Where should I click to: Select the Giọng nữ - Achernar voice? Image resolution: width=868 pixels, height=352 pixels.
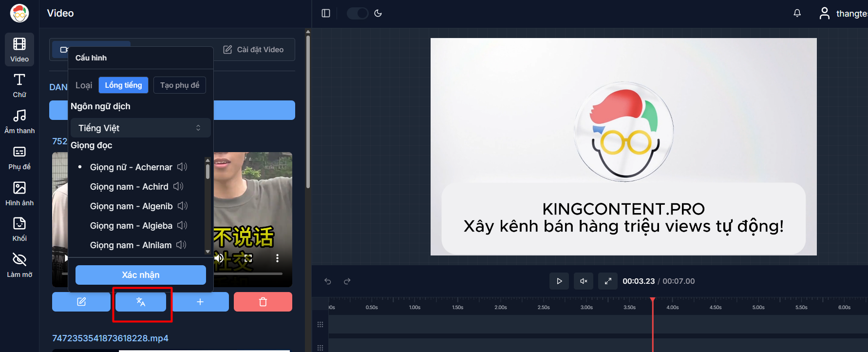tap(131, 167)
